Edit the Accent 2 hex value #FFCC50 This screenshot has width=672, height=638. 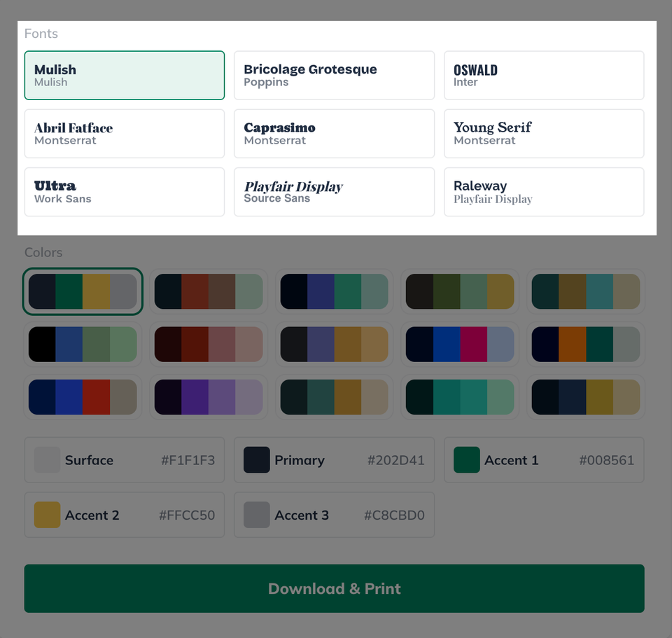point(187,515)
